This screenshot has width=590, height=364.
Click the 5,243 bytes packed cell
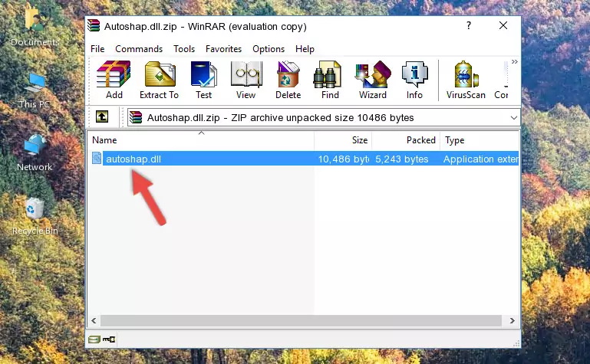point(401,159)
